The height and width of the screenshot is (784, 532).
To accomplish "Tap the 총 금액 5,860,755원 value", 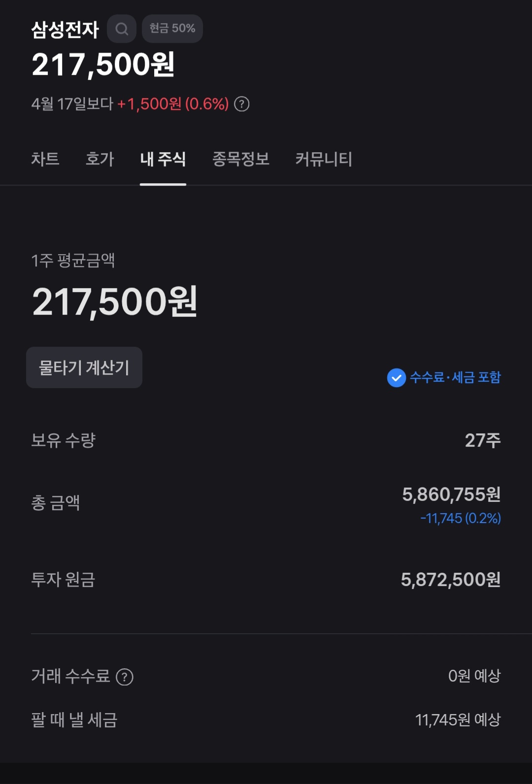I will point(451,494).
